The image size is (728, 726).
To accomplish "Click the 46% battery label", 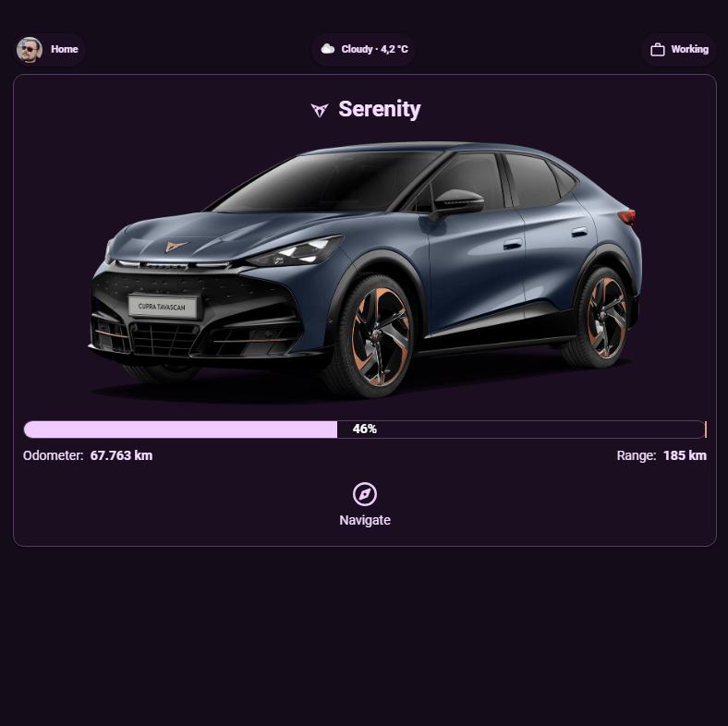I will [x=365, y=429].
